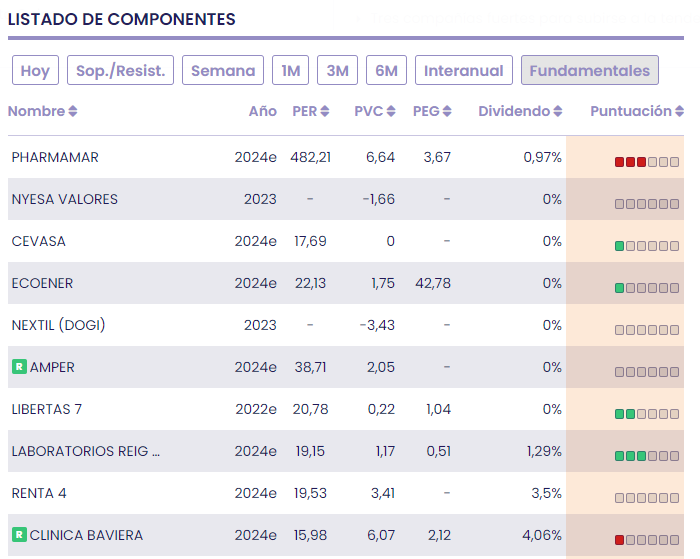The height and width of the screenshot is (559, 700).
Task: Sort by PER column arrows
Action: [x=325, y=112]
